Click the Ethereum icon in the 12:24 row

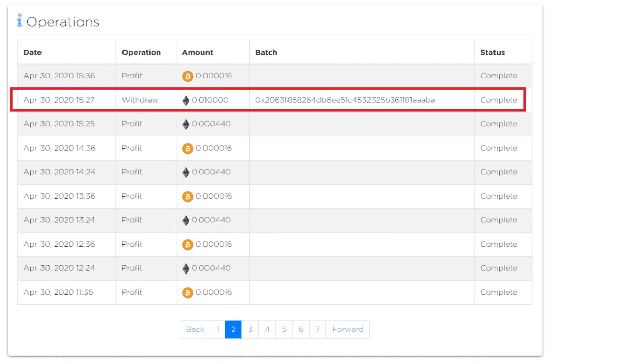(x=186, y=268)
